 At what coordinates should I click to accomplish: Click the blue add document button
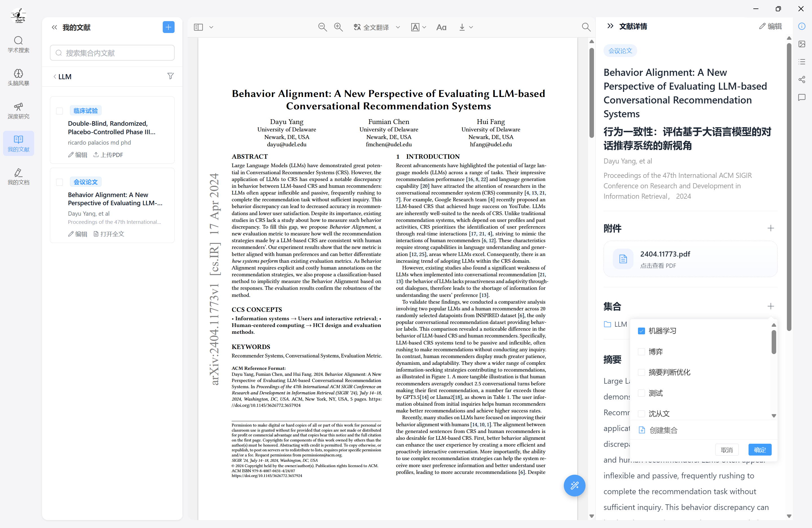[x=169, y=27]
